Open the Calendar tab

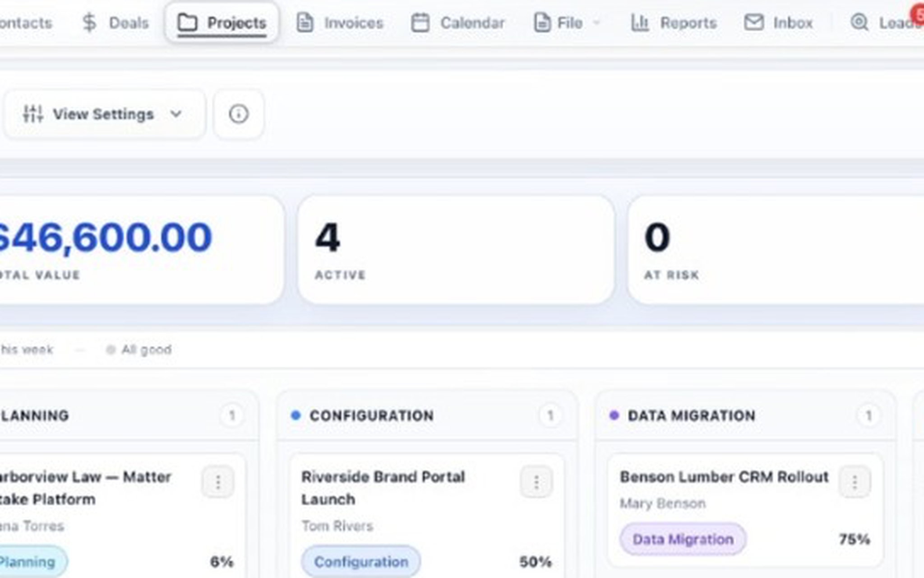pos(457,23)
